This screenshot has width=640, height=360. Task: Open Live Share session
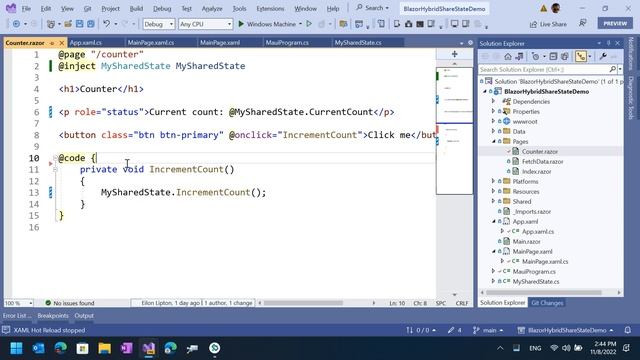(x=548, y=24)
